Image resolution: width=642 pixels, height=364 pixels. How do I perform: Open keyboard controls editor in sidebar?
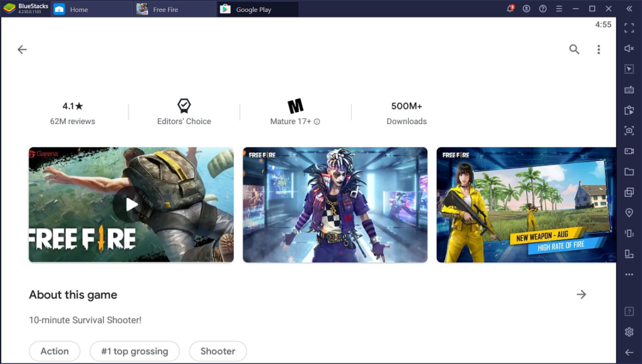pos(629,90)
